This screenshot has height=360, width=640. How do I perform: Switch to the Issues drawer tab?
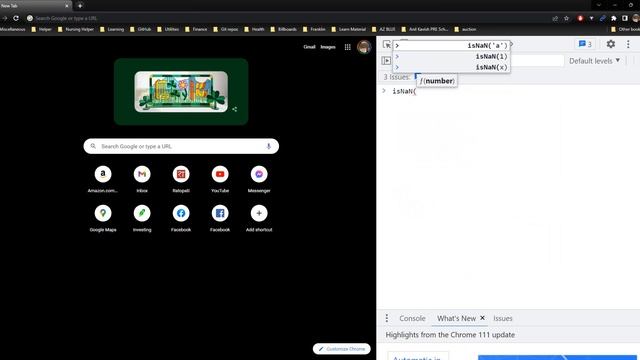[x=502, y=318]
